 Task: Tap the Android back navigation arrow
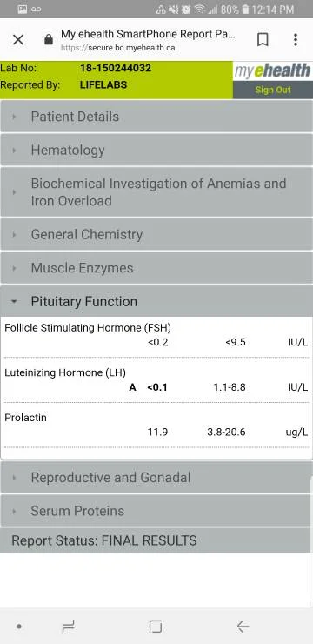243,627
